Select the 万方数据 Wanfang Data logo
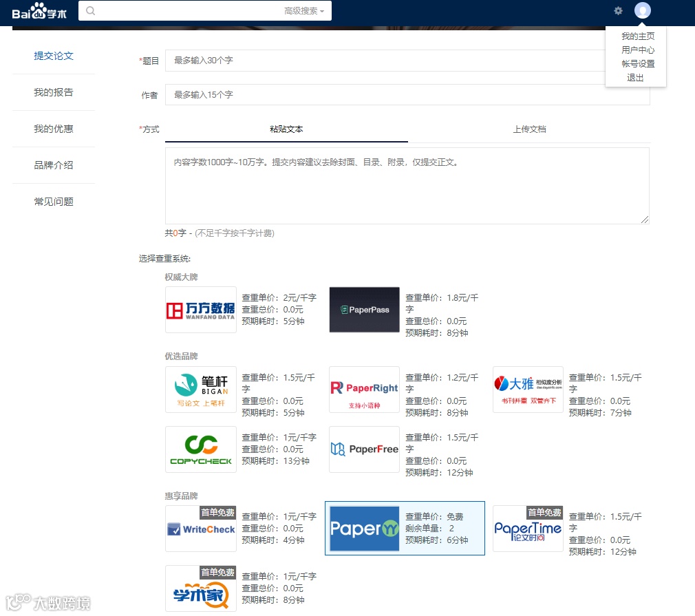The width and height of the screenshot is (695, 616). pyautogui.click(x=201, y=310)
